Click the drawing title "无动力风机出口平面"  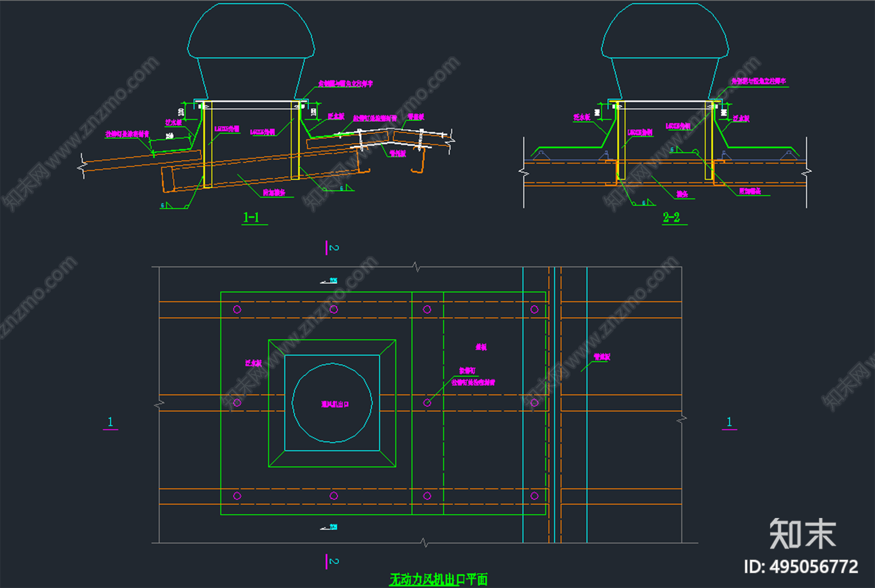click(x=438, y=580)
